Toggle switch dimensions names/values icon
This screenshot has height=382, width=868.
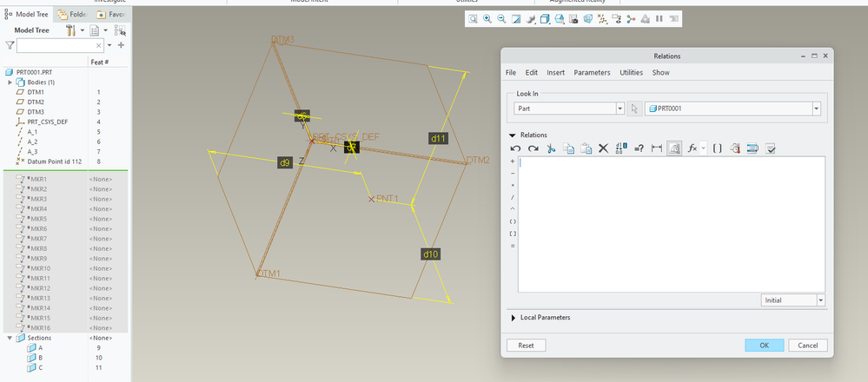click(621, 148)
